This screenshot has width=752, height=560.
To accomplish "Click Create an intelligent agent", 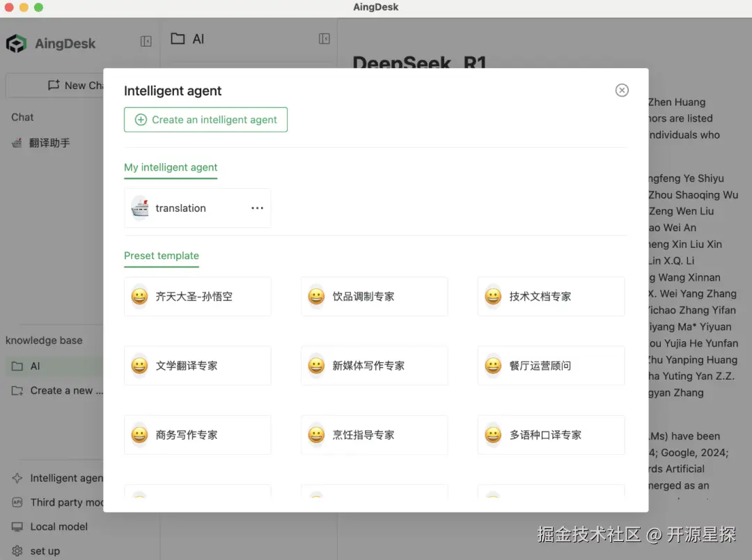I will point(205,120).
